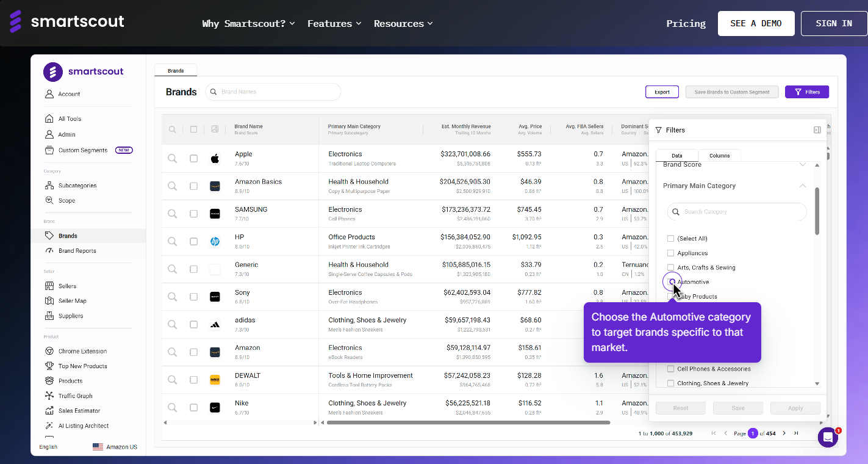
Task: Sort by the Est. Monthly Revenue column header
Action: [466, 126]
